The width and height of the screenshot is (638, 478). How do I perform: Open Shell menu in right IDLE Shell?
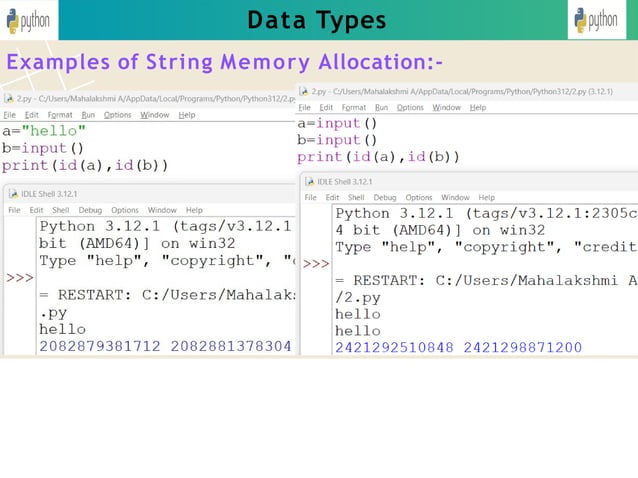coord(356,198)
